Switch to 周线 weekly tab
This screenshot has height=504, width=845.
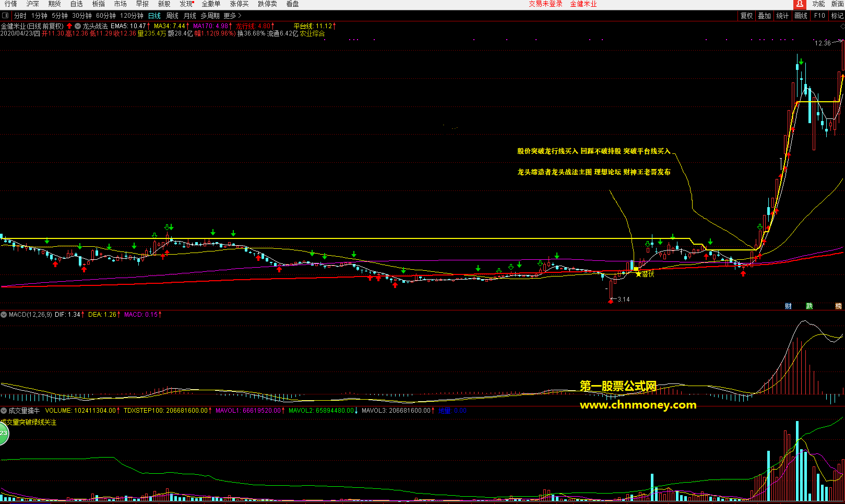click(x=172, y=16)
